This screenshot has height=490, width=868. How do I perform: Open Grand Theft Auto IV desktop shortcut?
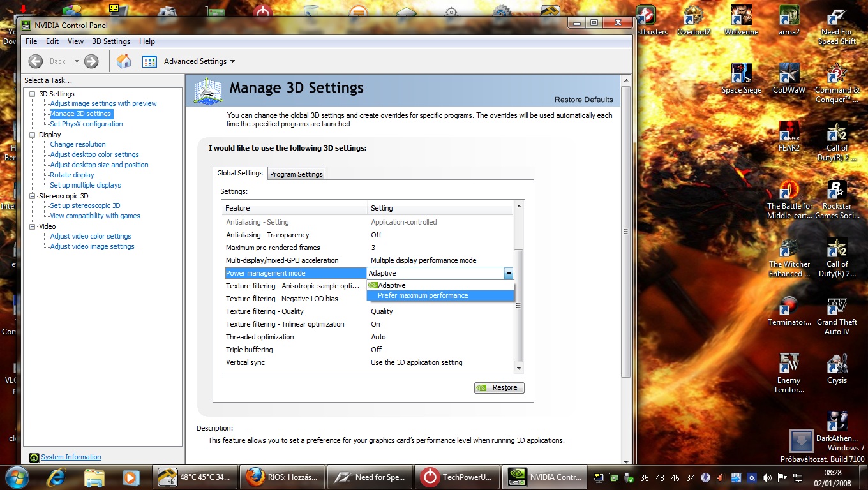pos(837,316)
